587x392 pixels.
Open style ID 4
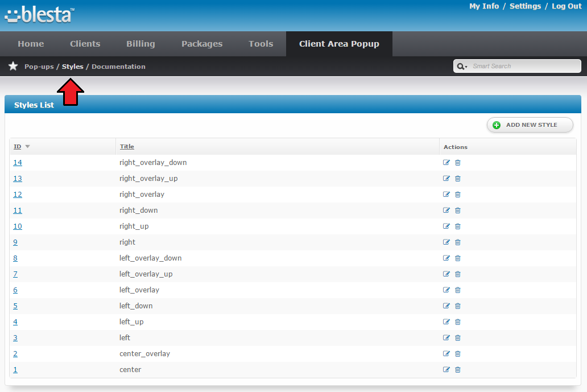point(15,321)
